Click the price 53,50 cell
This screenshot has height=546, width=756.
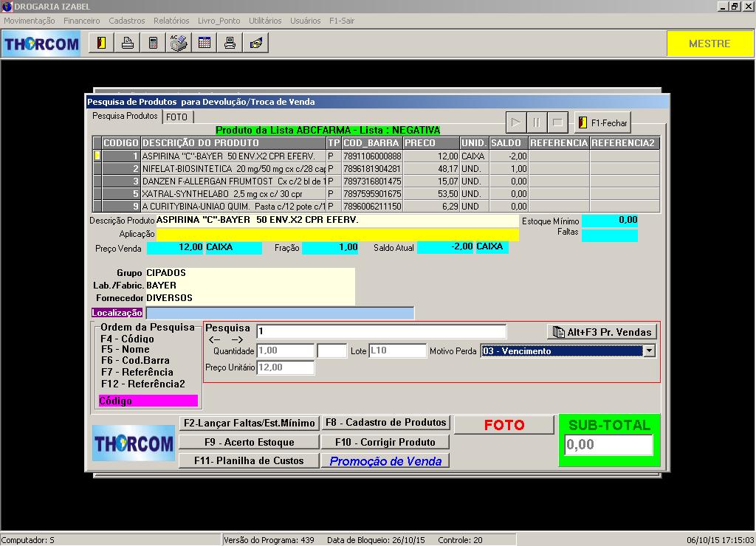431,194
